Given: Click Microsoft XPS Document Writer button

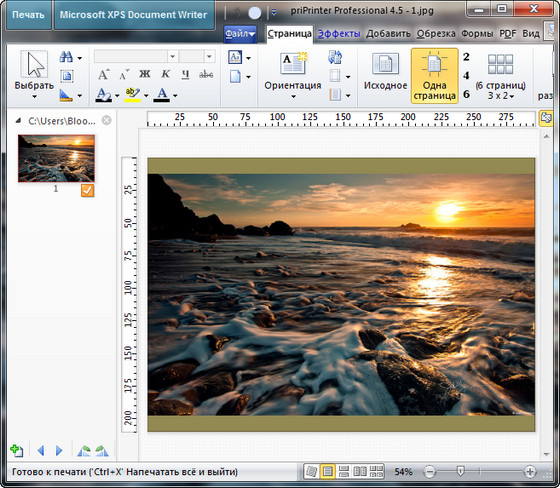Looking at the screenshot, I should [x=134, y=15].
